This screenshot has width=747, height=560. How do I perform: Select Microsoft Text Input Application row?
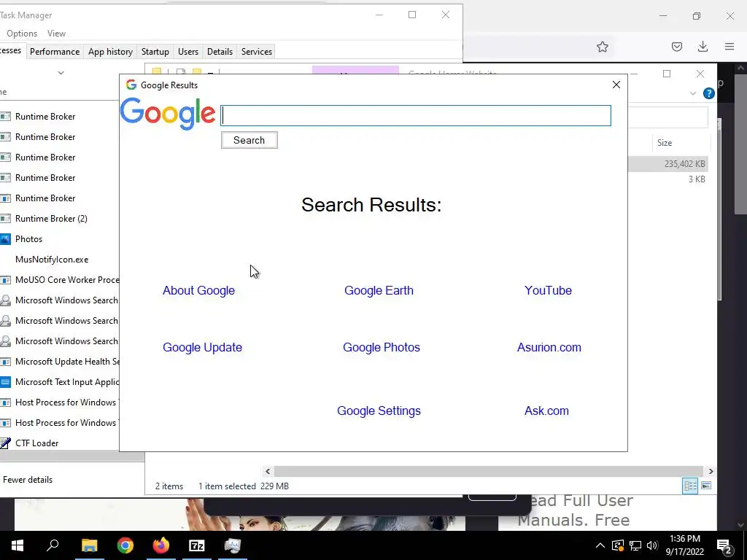tap(60, 382)
